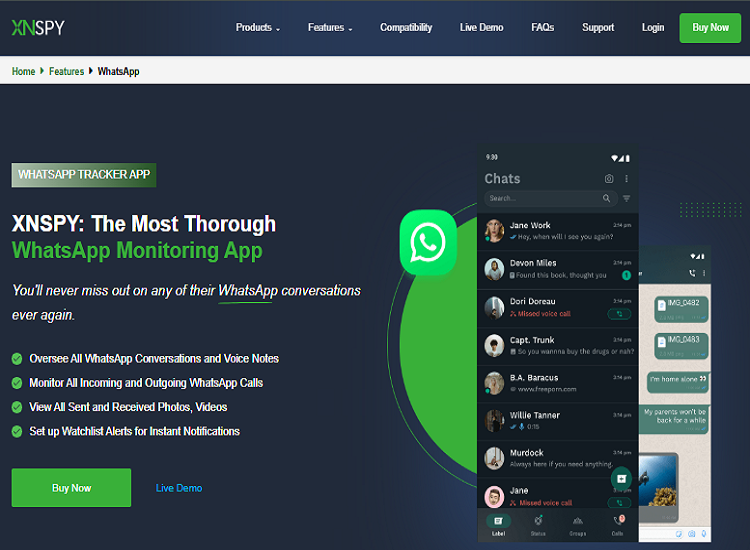Click the unread badge on Devon Miles
This screenshot has width=750, height=550.
(x=626, y=275)
